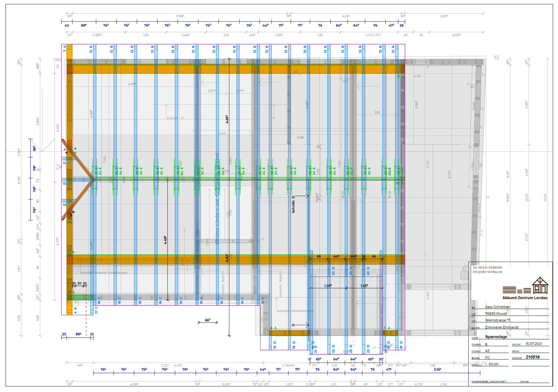Click beam label 7 A
Image resolution: width=558 pixels, height=392 pixels.
coord(387,328)
